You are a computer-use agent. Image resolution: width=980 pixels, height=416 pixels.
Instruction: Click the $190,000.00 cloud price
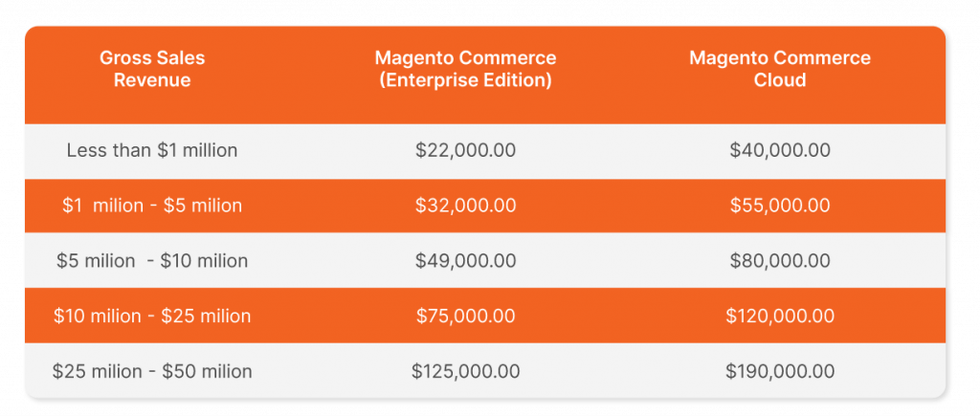tap(779, 372)
